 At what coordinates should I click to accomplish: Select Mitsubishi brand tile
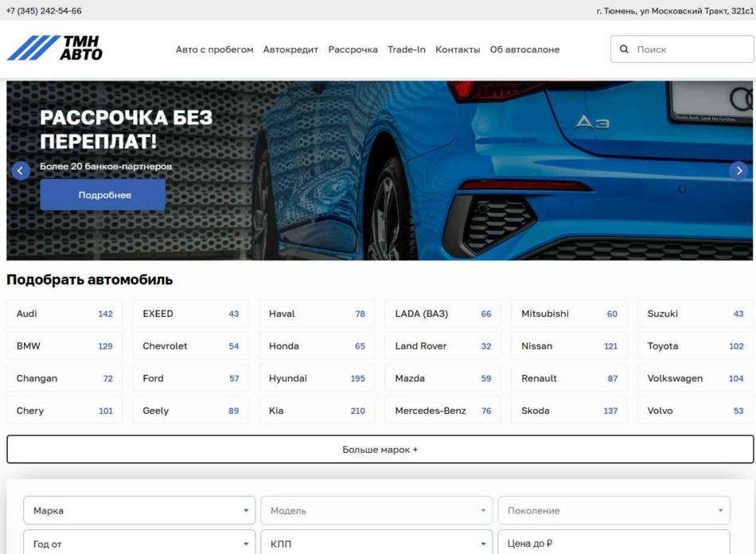point(570,314)
